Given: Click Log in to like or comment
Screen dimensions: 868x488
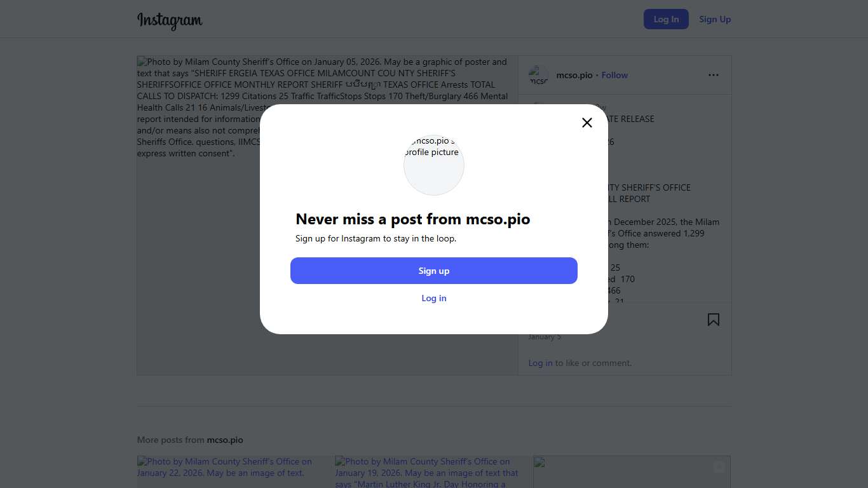Looking at the screenshot, I should (540, 363).
